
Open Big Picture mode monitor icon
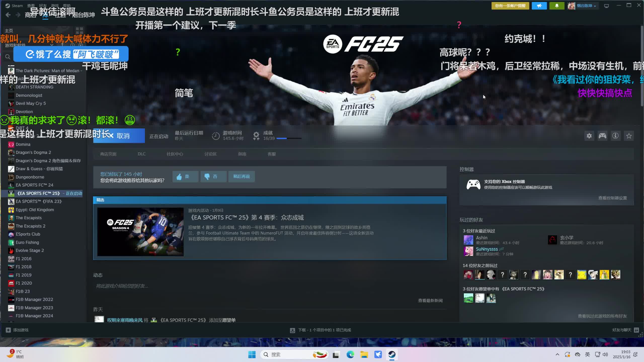click(x=607, y=6)
